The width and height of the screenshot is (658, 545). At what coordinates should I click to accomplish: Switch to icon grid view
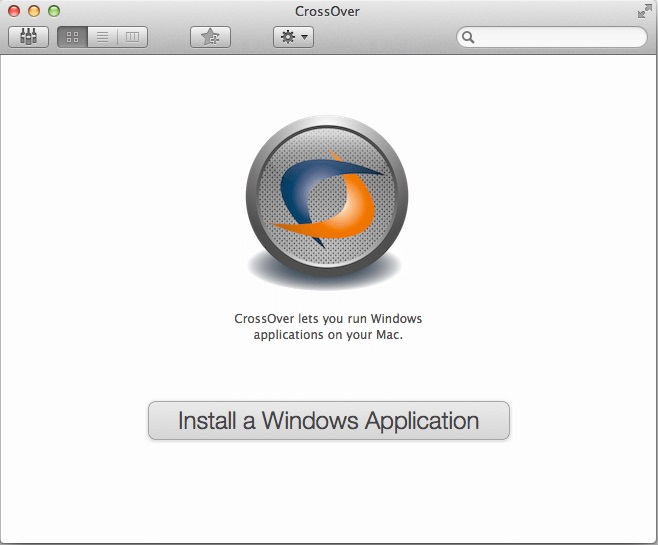73,37
